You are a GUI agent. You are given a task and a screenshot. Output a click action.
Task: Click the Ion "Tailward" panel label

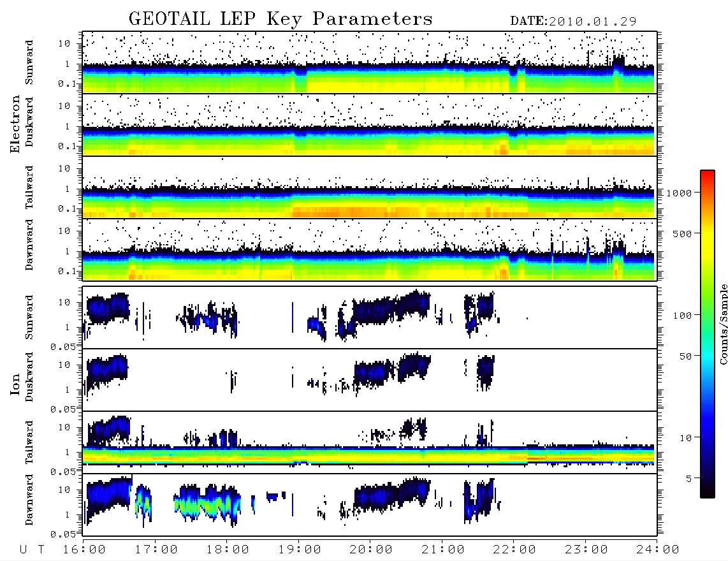29,442
